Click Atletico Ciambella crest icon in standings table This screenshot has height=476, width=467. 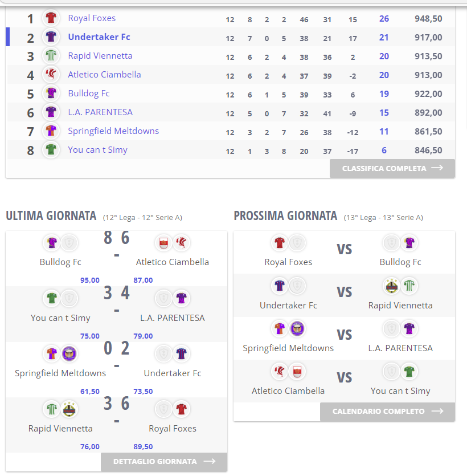tap(51, 74)
